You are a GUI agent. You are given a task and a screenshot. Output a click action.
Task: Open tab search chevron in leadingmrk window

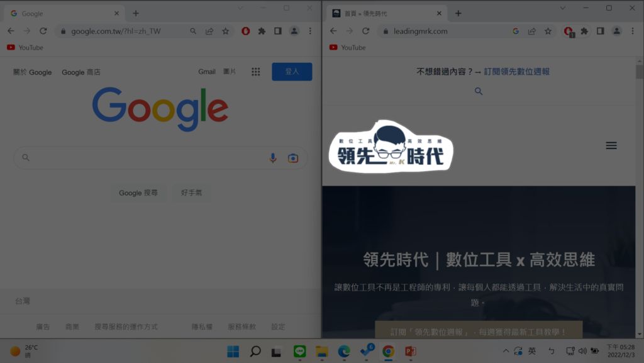563,8
